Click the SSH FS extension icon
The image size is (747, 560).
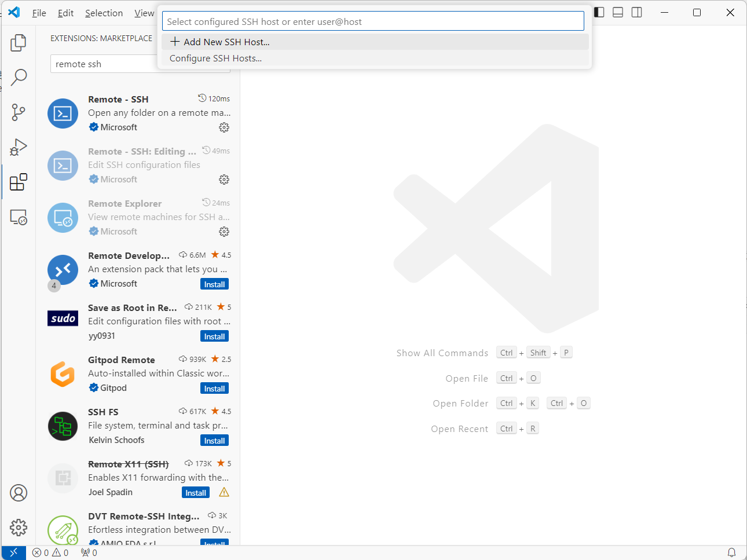[x=63, y=426]
